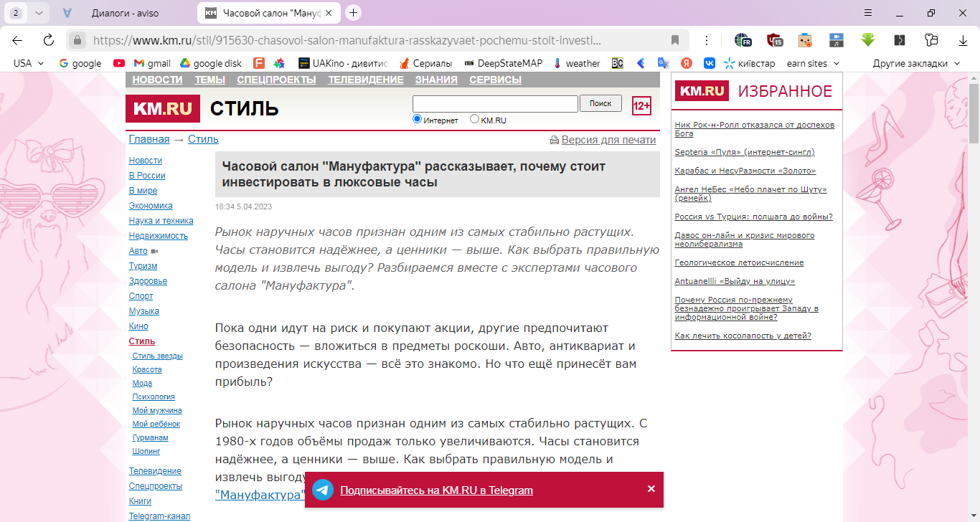Open the globe FR VPN extension

(x=743, y=40)
